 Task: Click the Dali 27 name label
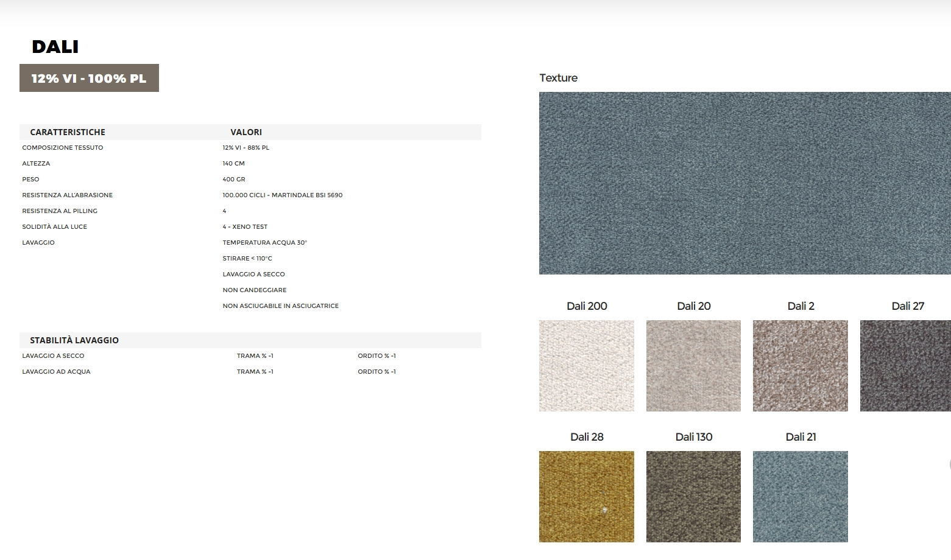coord(908,306)
